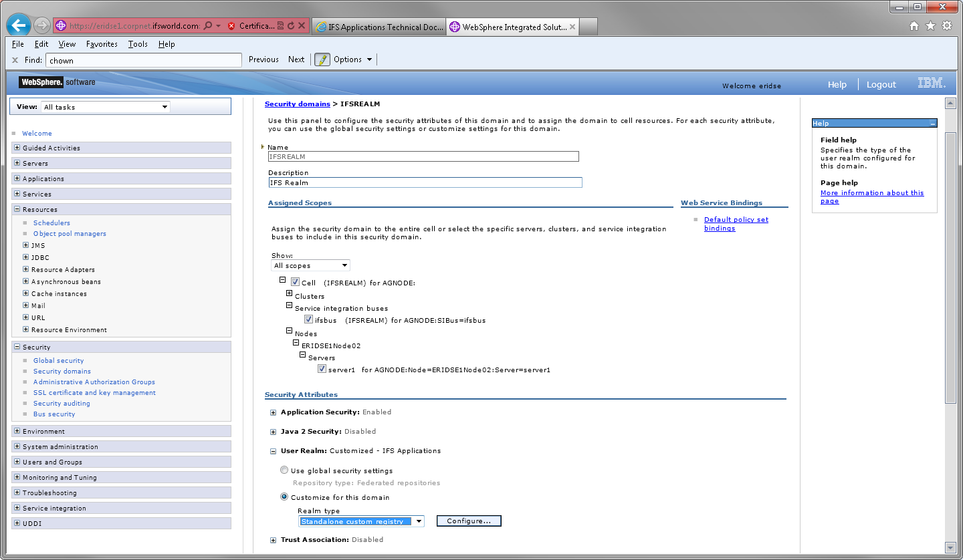Viewport: 963px width, 560px height.
Task: Collapse the Security navigation group
Action: click(x=17, y=347)
